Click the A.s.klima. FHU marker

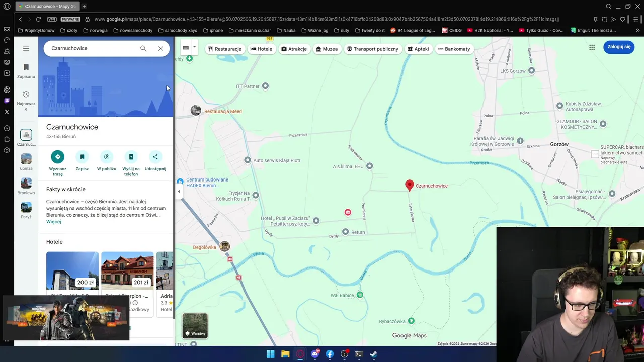(369, 166)
